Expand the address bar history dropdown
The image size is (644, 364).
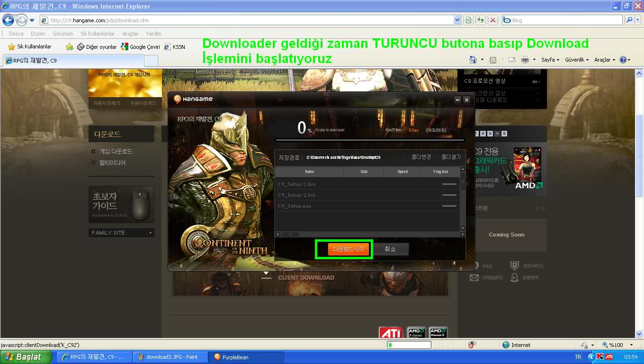tap(457, 20)
